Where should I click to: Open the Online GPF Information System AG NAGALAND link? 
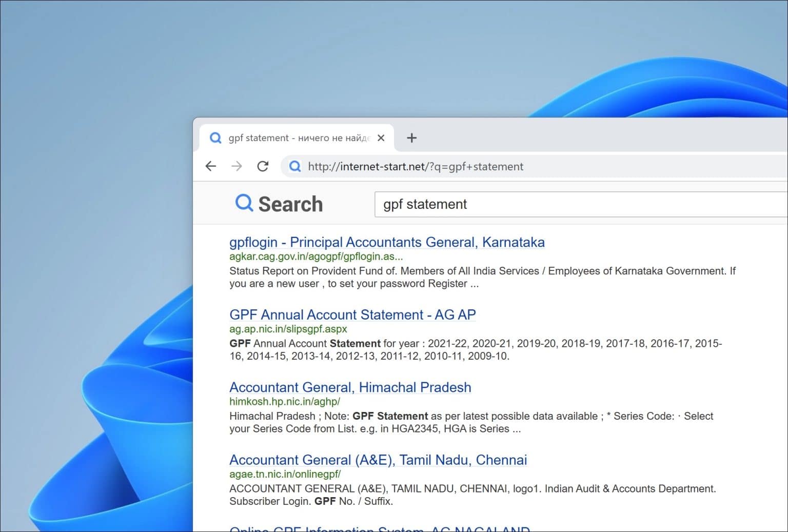[380, 529]
